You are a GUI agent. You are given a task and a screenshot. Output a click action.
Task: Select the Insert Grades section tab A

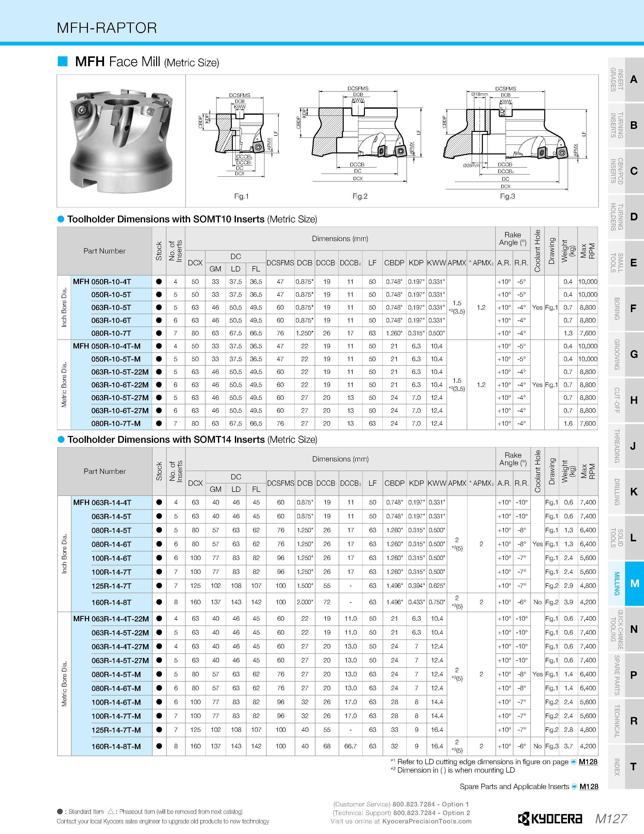point(626,79)
